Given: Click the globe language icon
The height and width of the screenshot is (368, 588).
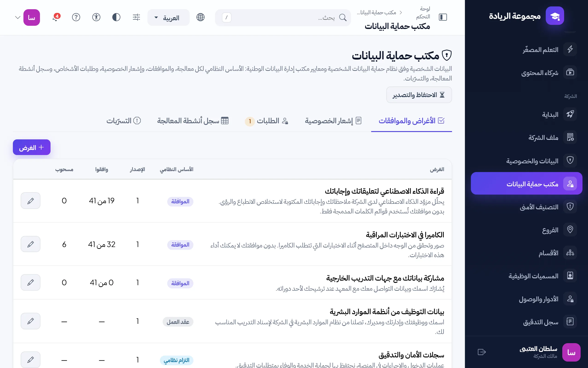Looking at the screenshot, I should [x=201, y=17].
